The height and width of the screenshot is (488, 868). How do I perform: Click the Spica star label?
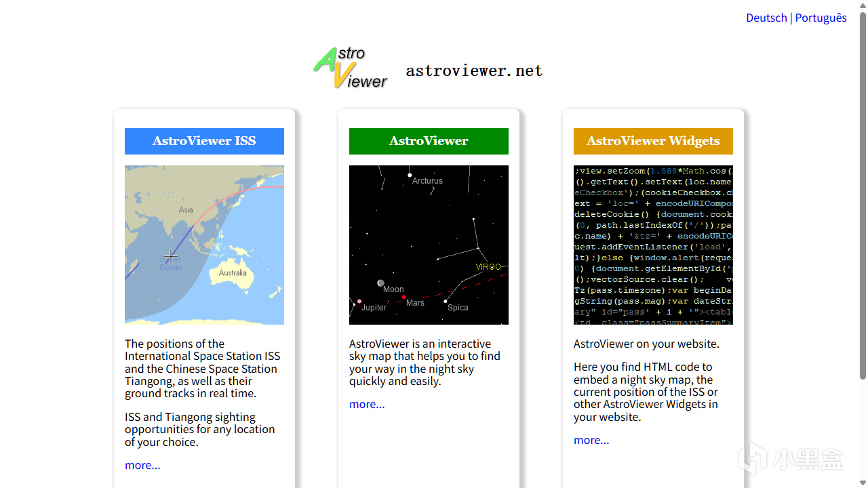pos(458,308)
